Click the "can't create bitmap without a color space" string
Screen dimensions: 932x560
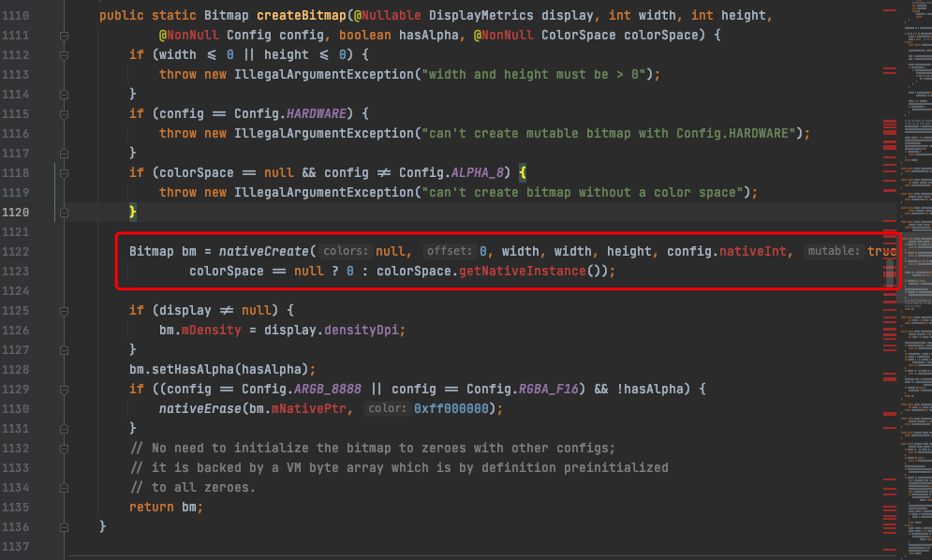click(x=583, y=192)
